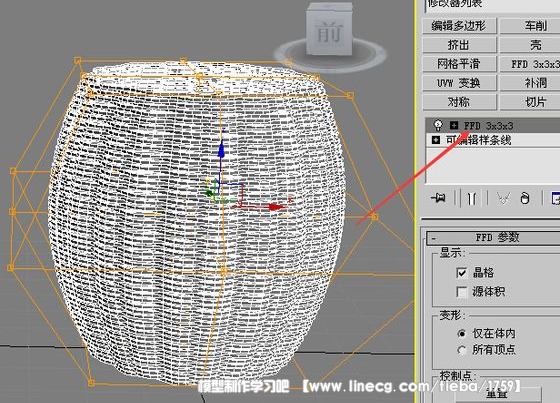Open the 修改器列表 dropdown at the panel top
Screen dimensions: 560x403
[493, 5]
